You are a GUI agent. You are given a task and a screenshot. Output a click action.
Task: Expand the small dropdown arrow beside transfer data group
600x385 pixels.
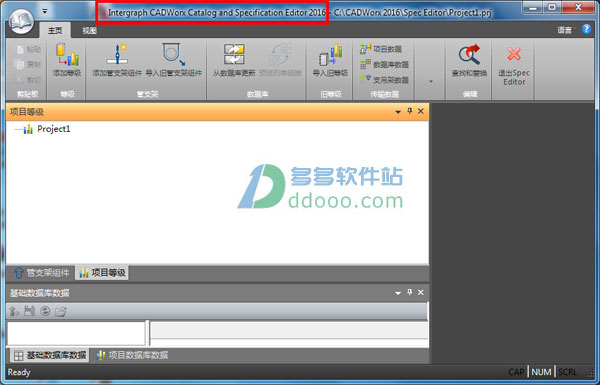pyautogui.click(x=431, y=81)
